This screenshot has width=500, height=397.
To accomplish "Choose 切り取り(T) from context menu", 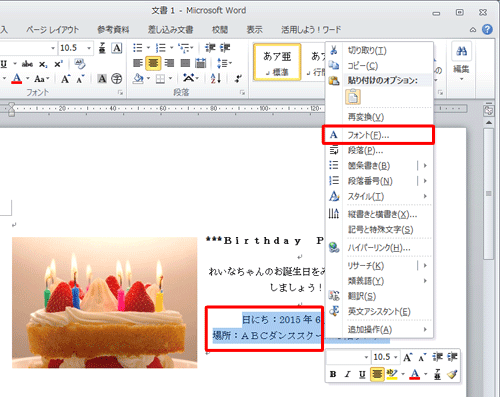I will (x=379, y=51).
